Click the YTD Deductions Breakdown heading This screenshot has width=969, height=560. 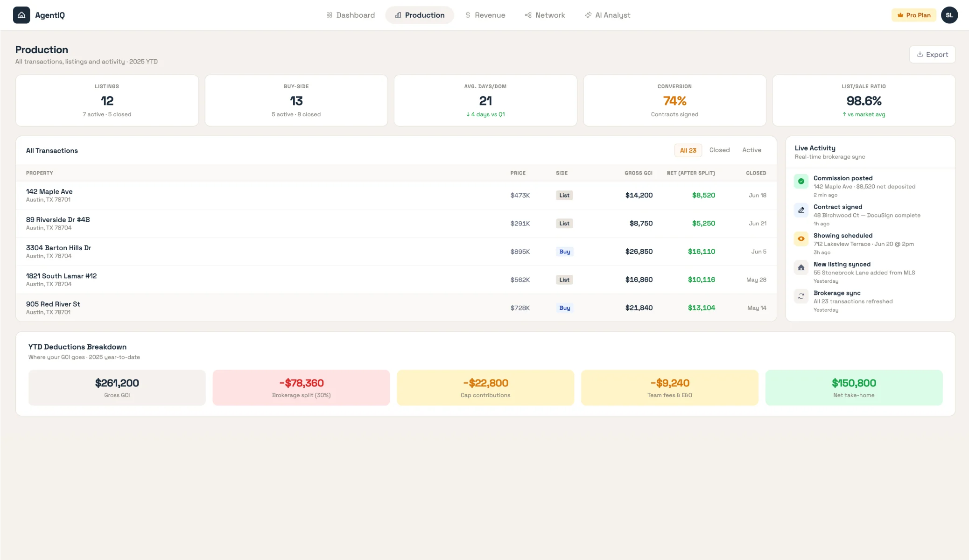pos(77,347)
